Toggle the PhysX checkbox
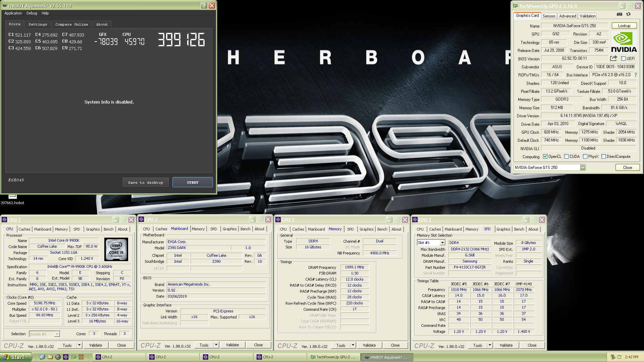This screenshot has width=644, height=362. [585, 157]
